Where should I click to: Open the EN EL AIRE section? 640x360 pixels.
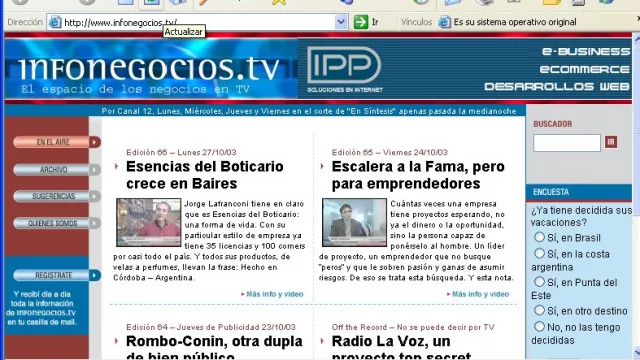[x=57, y=142]
